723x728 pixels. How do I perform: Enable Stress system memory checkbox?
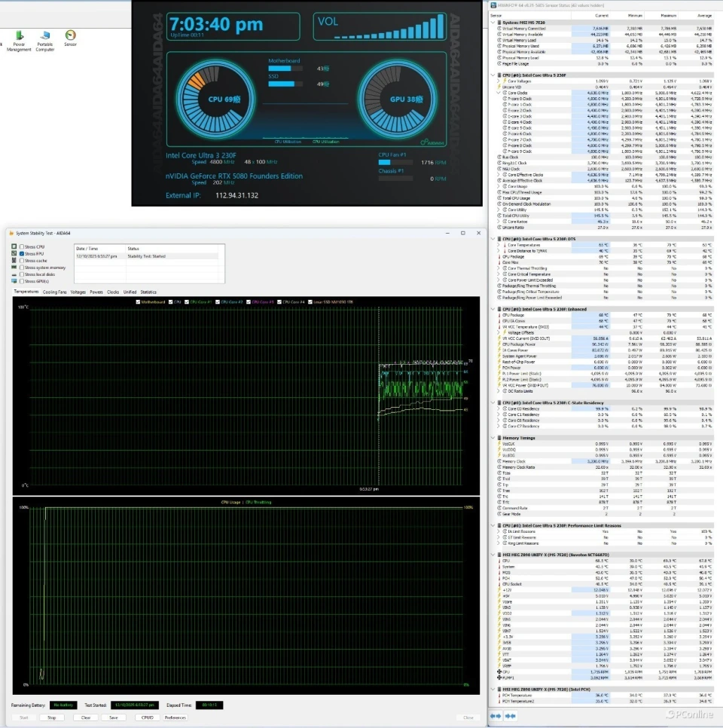click(x=20, y=268)
